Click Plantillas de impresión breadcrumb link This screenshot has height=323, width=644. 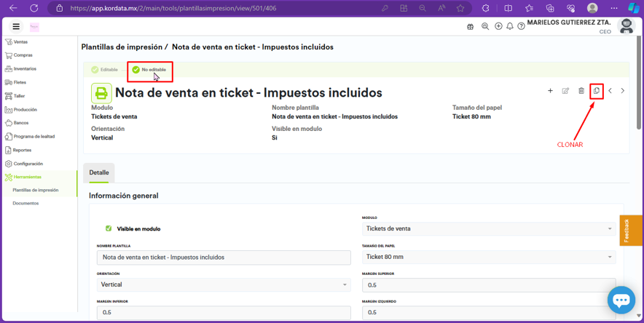(x=121, y=47)
